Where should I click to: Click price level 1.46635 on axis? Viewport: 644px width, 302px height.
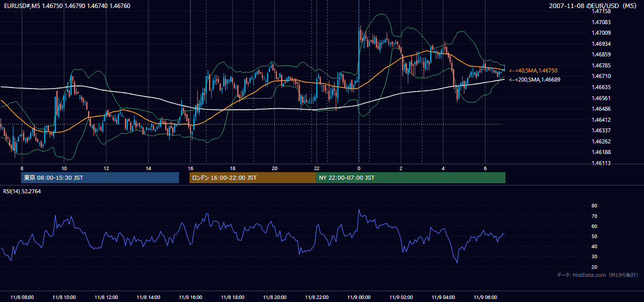pos(601,87)
